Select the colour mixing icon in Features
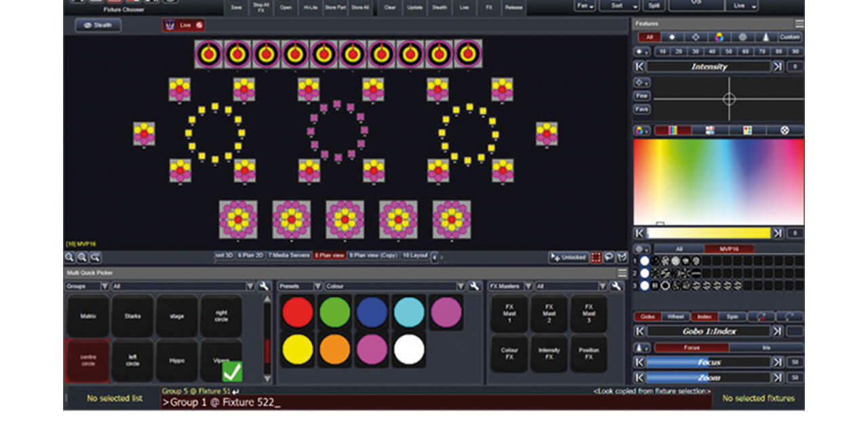This screenshot has width=868, height=434. coord(719,37)
